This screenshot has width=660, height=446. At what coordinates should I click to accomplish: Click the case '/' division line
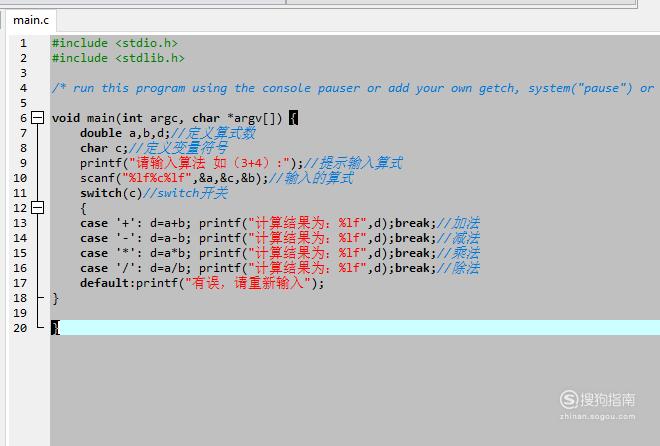point(279,268)
